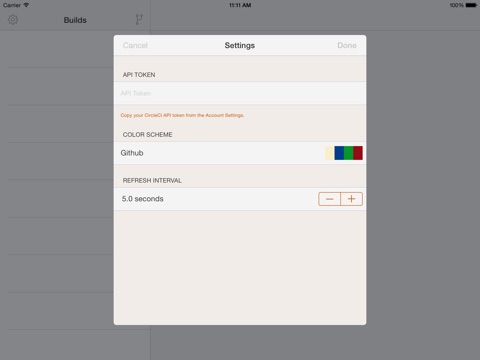
Task: Select the green color swatch
Action: tap(349, 153)
